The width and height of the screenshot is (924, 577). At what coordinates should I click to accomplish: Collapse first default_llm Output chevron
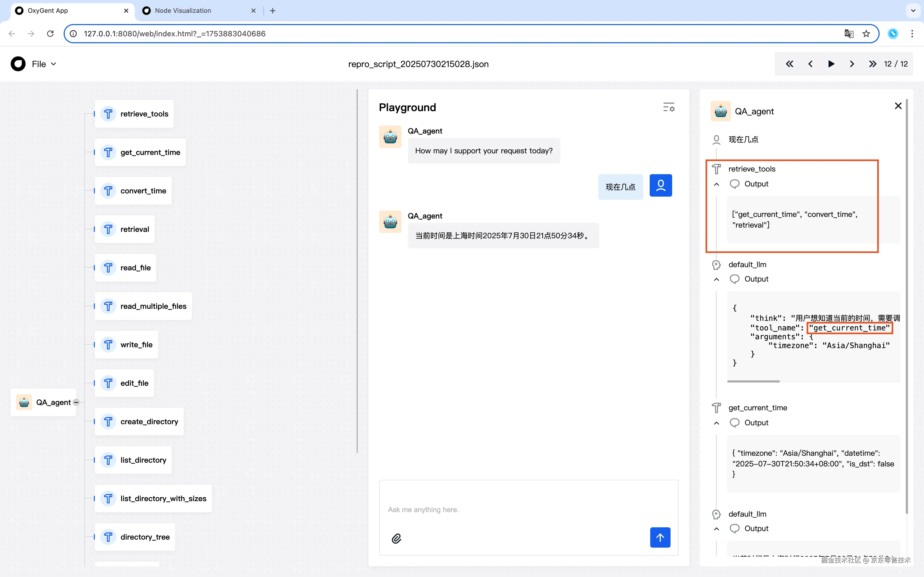[x=716, y=279]
